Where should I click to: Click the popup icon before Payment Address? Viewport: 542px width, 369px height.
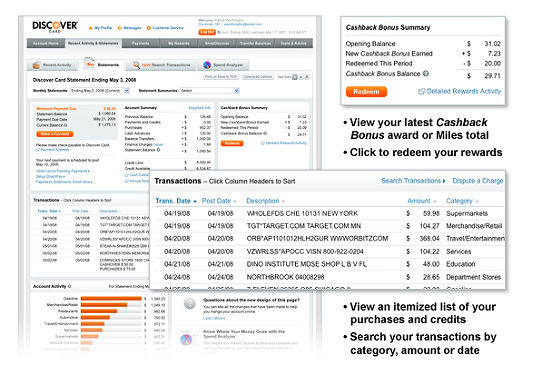click(38, 150)
